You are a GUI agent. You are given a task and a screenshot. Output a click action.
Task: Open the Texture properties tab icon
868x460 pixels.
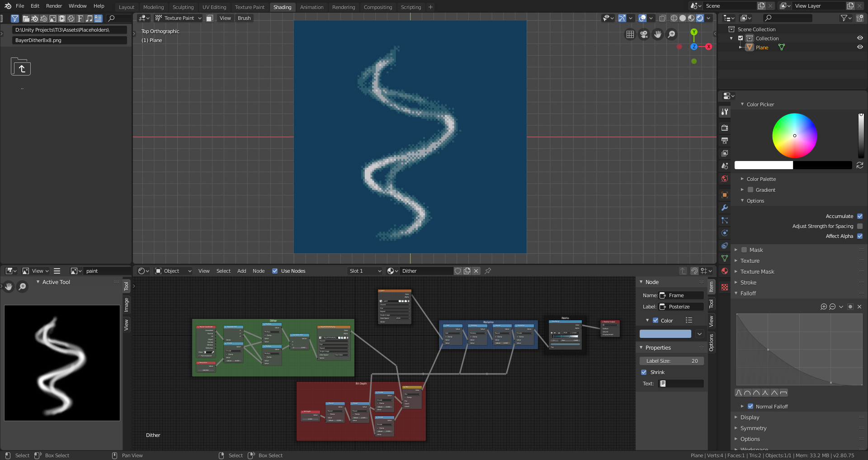pos(725,287)
